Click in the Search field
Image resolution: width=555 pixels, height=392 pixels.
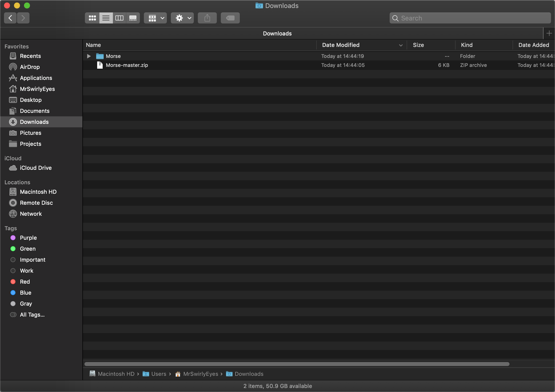[x=470, y=18]
